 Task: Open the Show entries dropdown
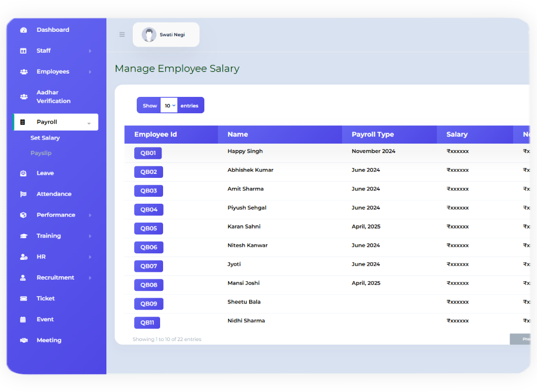(x=169, y=105)
